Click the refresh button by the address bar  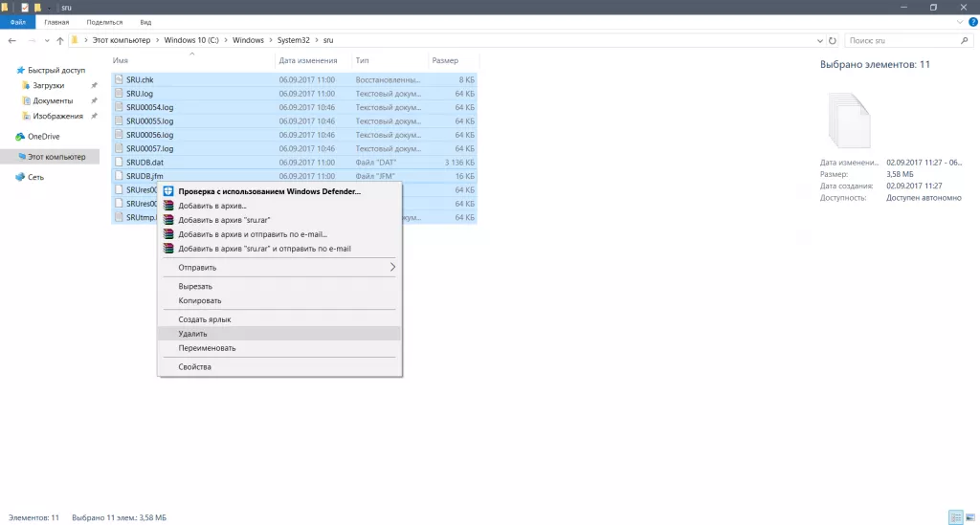pyautogui.click(x=832, y=41)
